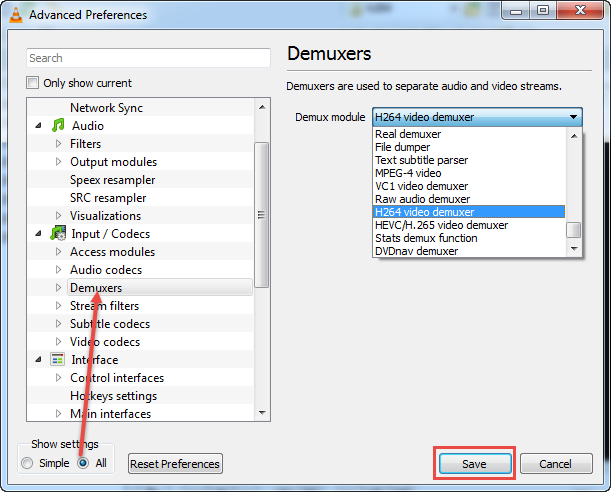The image size is (611, 492).
Task: Choose MPEG-4 video option
Action: click(x=469, y=173)
